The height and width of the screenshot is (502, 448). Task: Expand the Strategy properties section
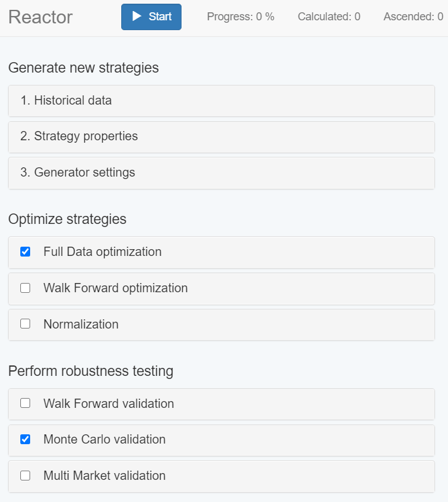[79, 137]
